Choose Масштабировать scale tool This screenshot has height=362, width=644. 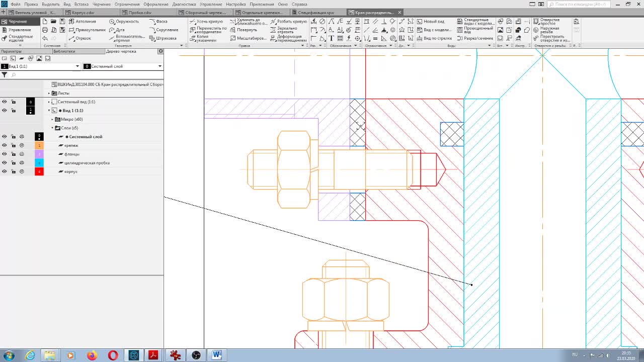[248, 38]
